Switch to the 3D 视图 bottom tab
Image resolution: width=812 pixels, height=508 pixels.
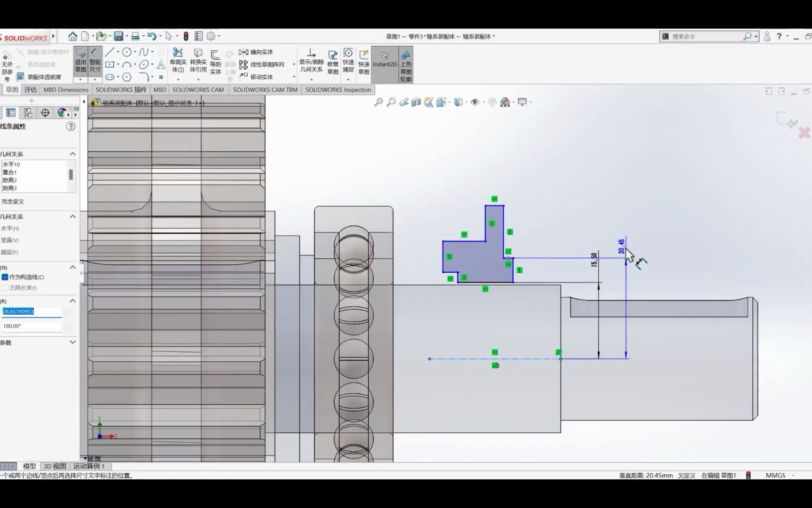coord(55,466)
